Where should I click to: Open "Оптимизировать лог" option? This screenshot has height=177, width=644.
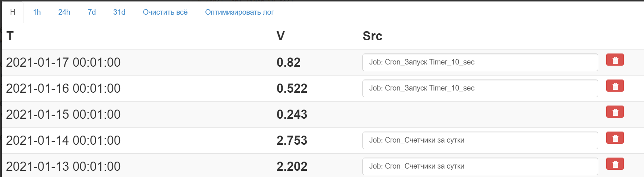click(x=239, y=12)
